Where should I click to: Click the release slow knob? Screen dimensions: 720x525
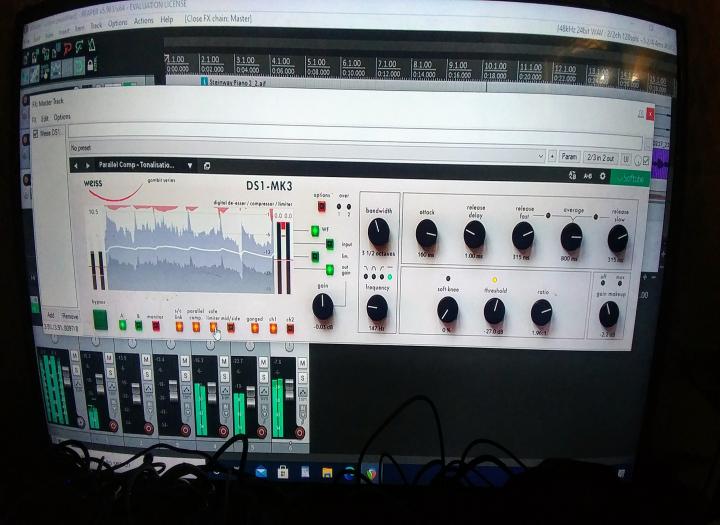618,239
